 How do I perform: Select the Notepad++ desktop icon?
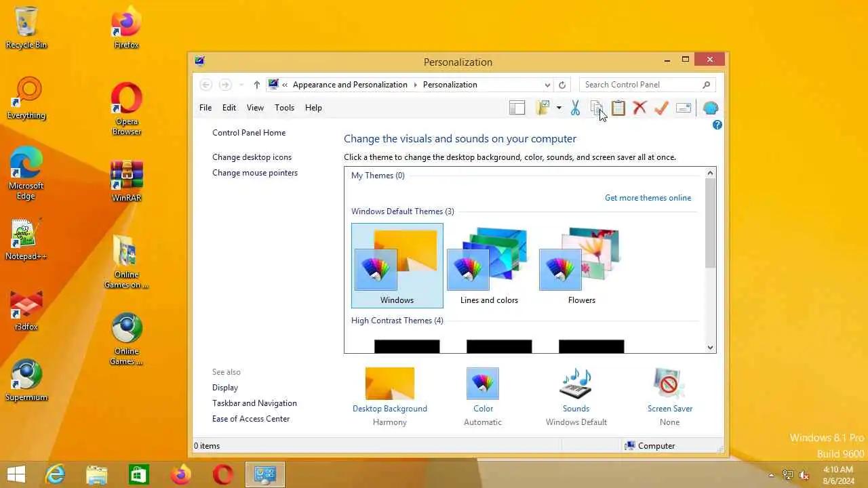click(x=26, y=240)
